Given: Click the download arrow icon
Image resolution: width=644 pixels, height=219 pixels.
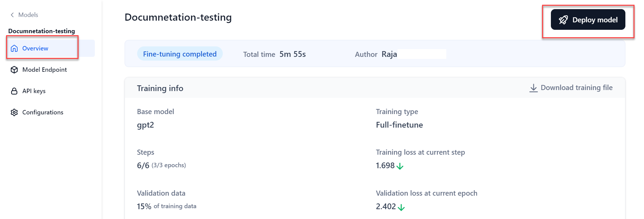Looking at the screenshot, I should [533, 88].
